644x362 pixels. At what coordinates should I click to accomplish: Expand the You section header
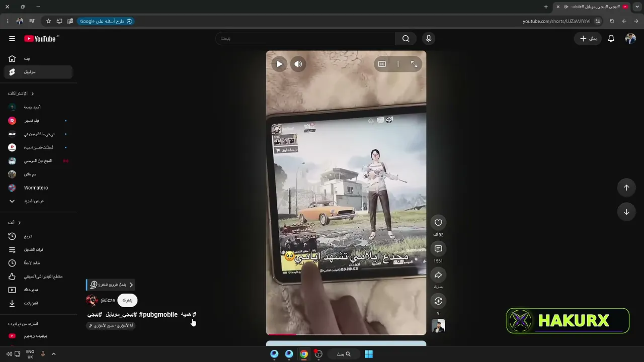tap(14, 223)
